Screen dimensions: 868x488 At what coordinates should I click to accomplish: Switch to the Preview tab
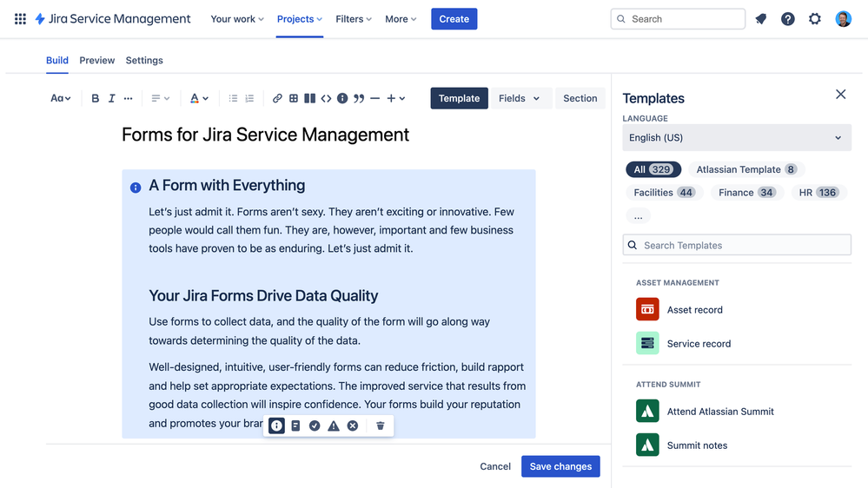pyautogui.click(x=96, y=60)
